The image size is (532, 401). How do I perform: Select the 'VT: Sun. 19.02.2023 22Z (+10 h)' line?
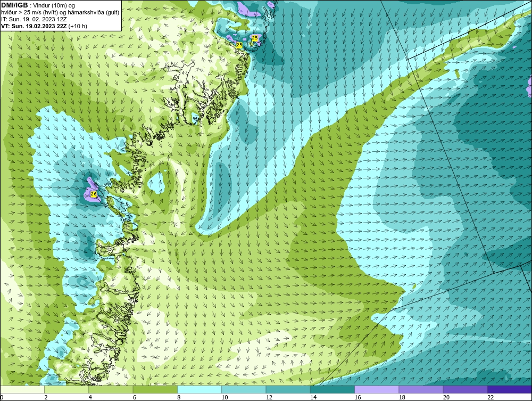coord(44,26)
